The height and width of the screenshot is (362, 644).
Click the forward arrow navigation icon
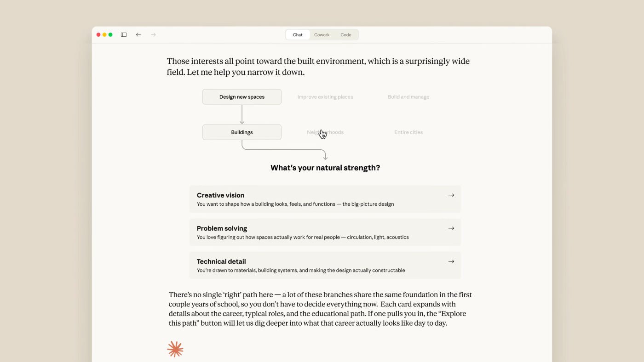click(153, 35)
